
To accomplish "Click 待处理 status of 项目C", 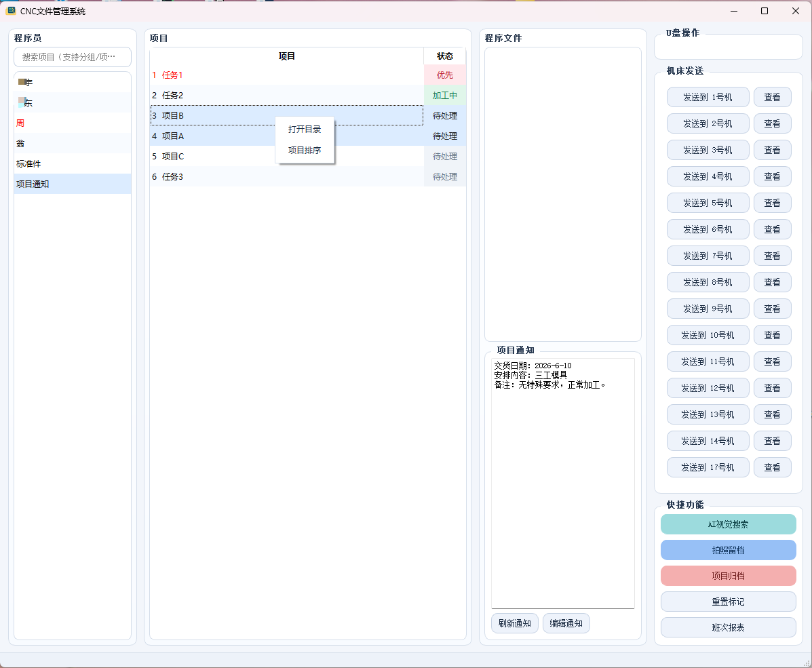I will [445, 157].
